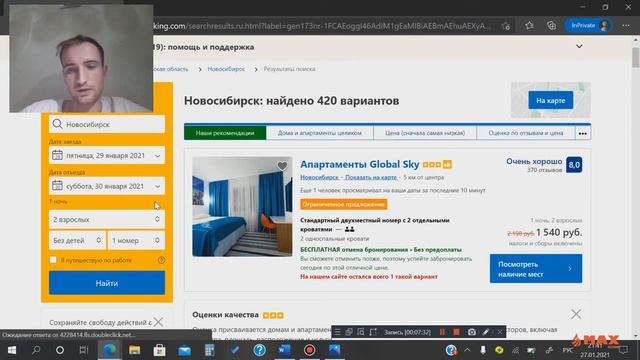
Task: Select 'Дома и апартаменты целиком' tab
Action: pyautogui.click(x=320, y=133)
